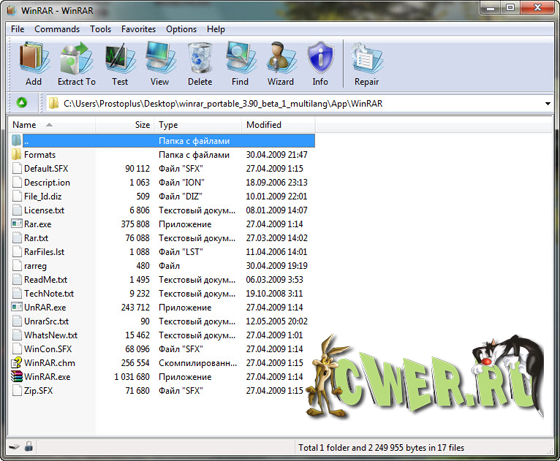This screenshot has width=560, height=461.
Task: Open the Options menu
Action: (181, 29)
